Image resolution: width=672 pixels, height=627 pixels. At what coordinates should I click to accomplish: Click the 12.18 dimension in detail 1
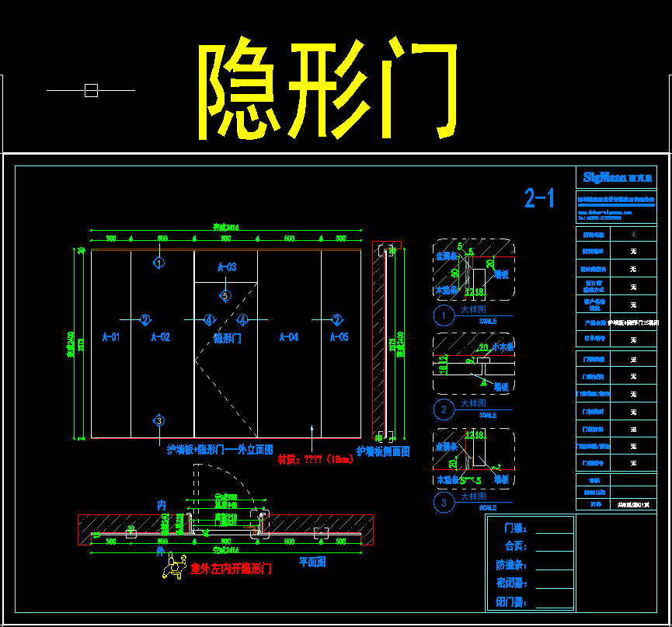pos(475,292)
